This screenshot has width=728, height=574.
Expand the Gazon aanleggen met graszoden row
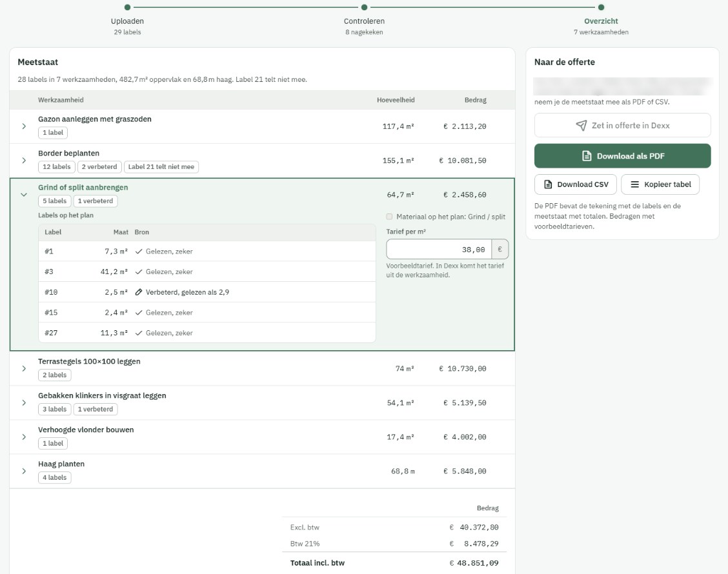click(24, 126)
